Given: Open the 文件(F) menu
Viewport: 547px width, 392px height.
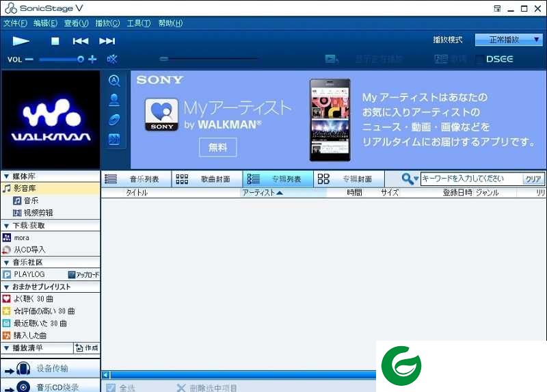Looking at the screenshot, I should coord(15,23).
